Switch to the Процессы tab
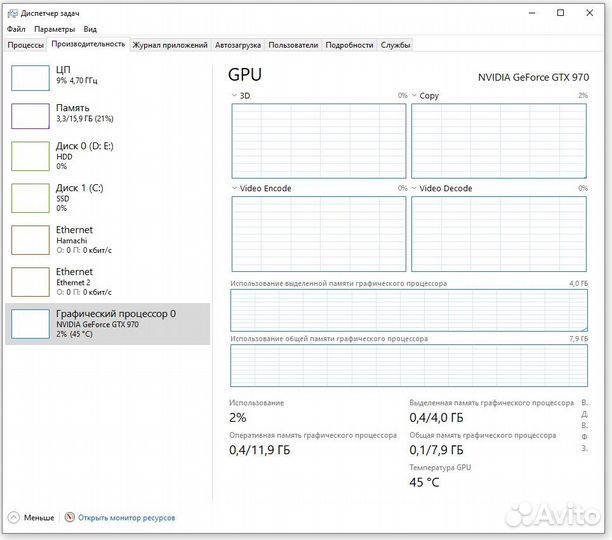 click(x=26, y=45)
